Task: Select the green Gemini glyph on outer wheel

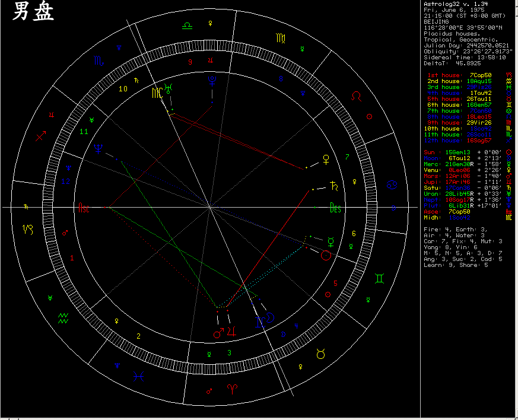Action: [379, 278]
